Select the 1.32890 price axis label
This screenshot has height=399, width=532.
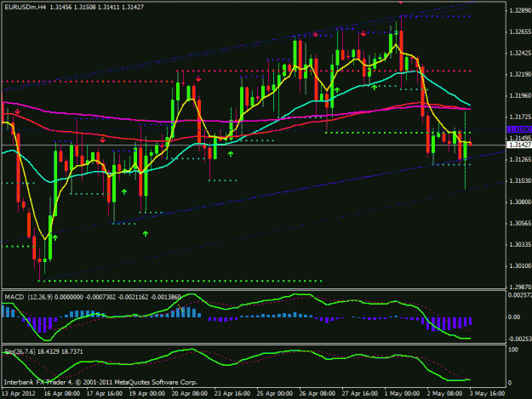[x=520, y=10]
